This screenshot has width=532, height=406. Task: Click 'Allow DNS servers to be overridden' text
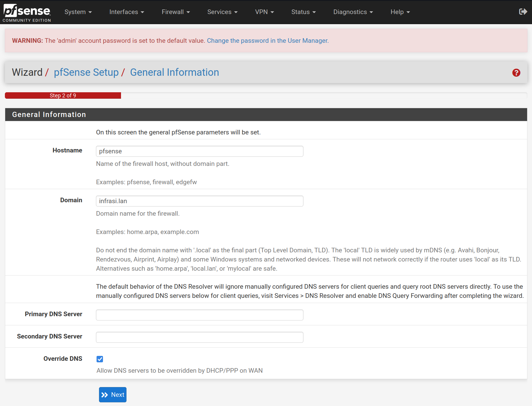click(x=179, y=371)
